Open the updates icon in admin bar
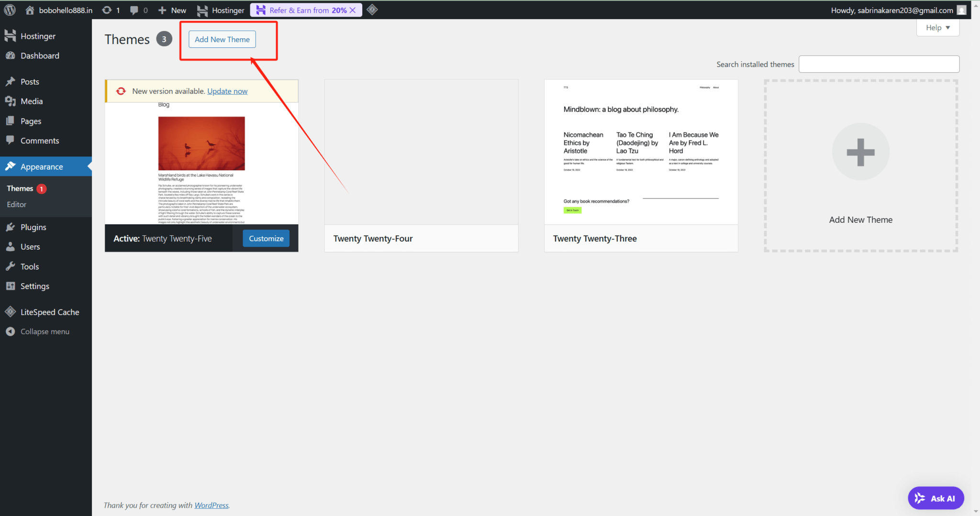The height and width of the screenshot is (516, 980). click(x=107, y=10)
